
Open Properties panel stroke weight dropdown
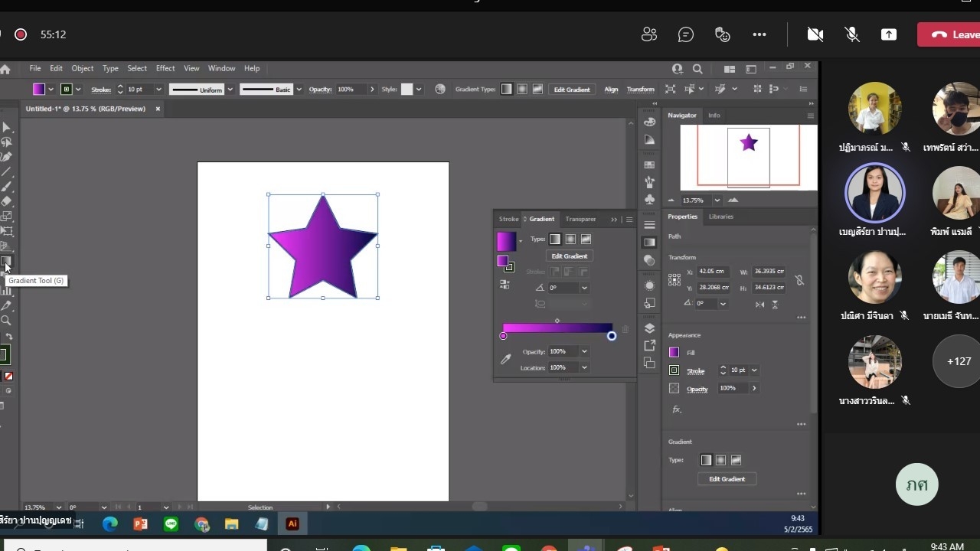(754, 370)
